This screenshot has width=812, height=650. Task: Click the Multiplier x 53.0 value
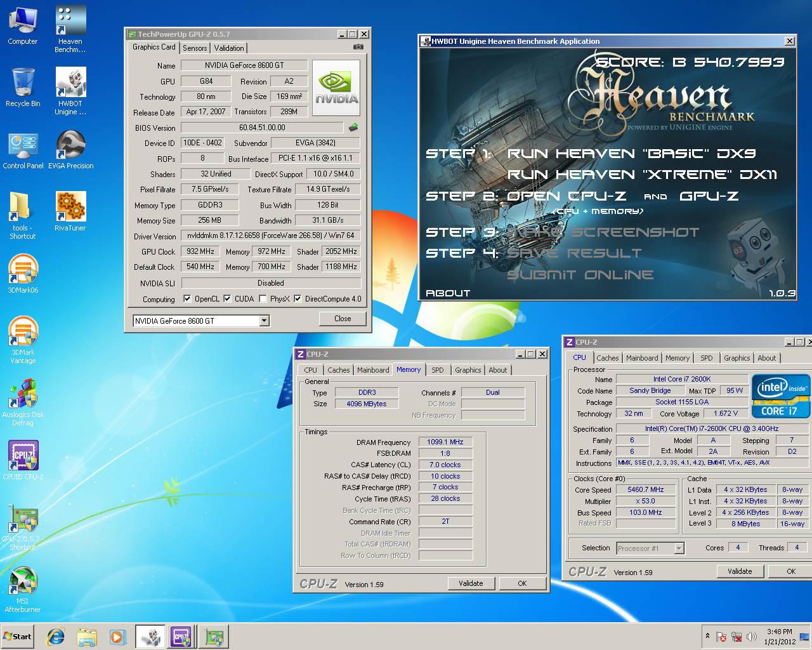click(x=646, y=501)
